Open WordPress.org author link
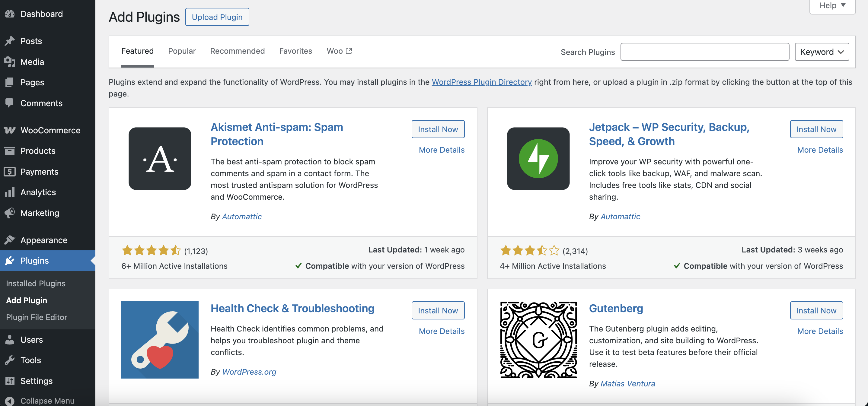Screen dimensions: 868x406 tap(249, 372)
